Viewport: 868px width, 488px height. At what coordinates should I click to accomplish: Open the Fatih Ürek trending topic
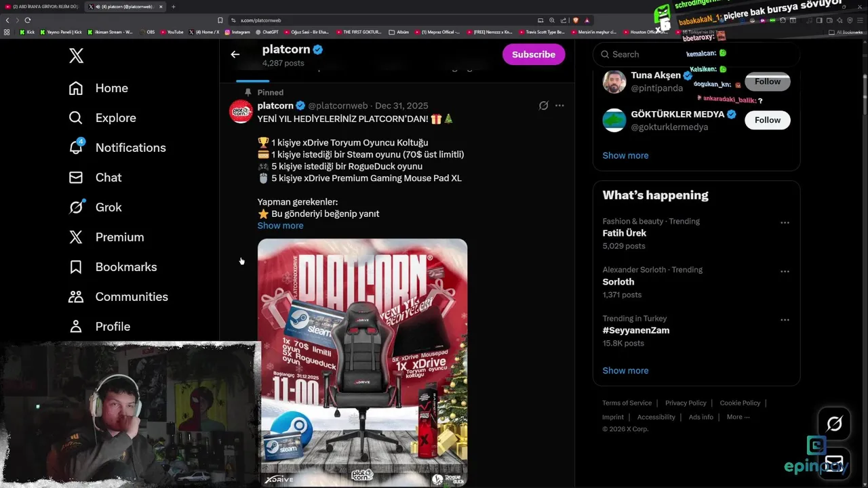(x=624, y=233)
